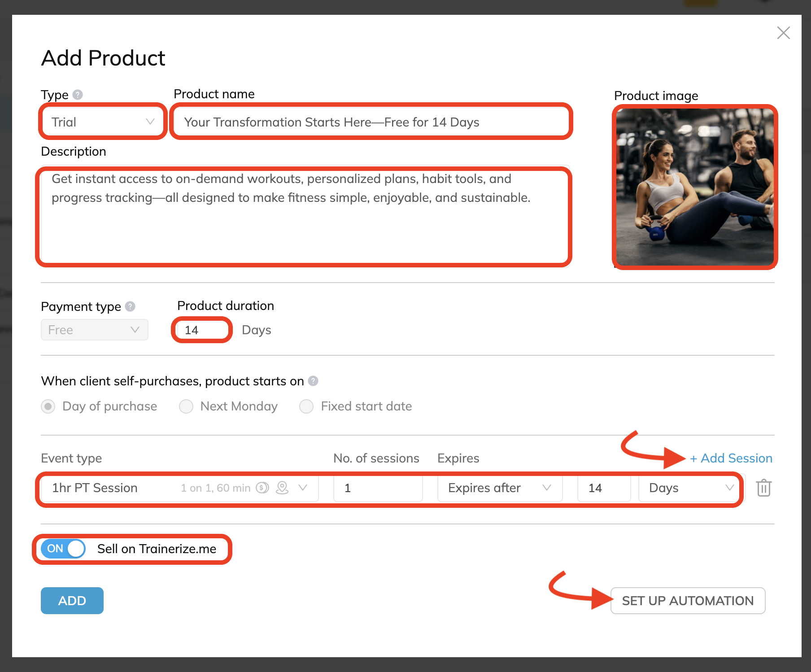Screen dimensions: 811x672
Task: Click the help icon beside Payment type
Action: [130, 306]
